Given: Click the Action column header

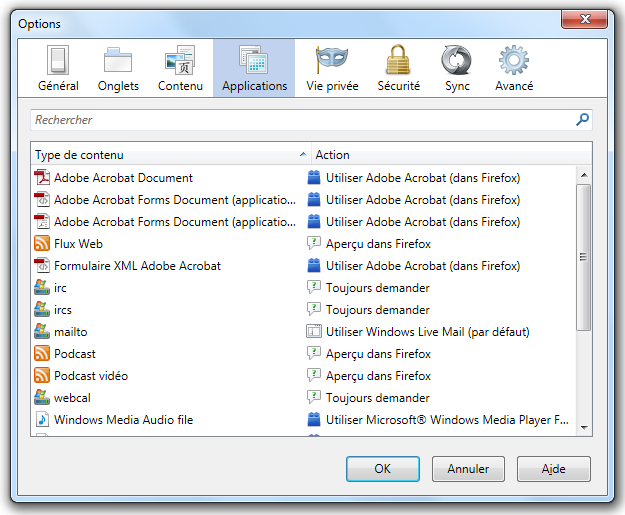Looking at the screenshot, I should coord(452,155).
